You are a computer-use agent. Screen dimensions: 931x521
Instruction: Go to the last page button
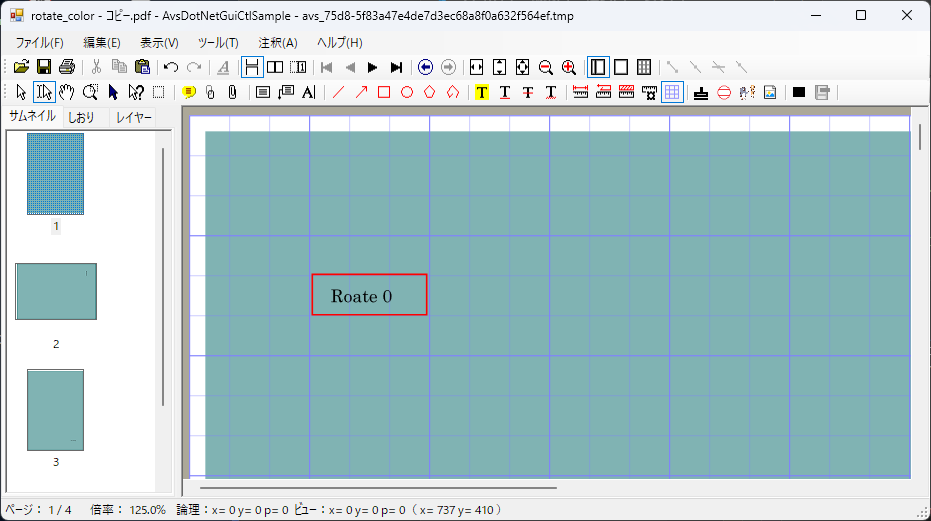(x=396, y=67)
